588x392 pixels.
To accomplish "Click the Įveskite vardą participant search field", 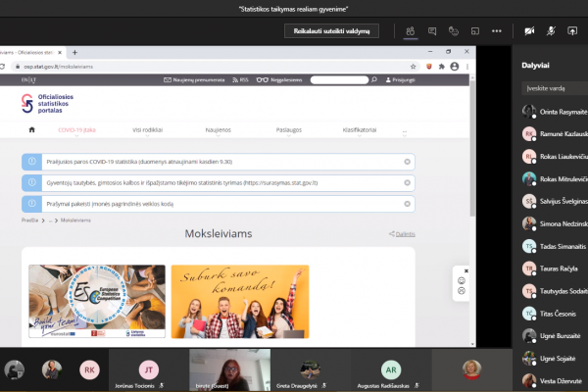I will (x=555, y=88).
